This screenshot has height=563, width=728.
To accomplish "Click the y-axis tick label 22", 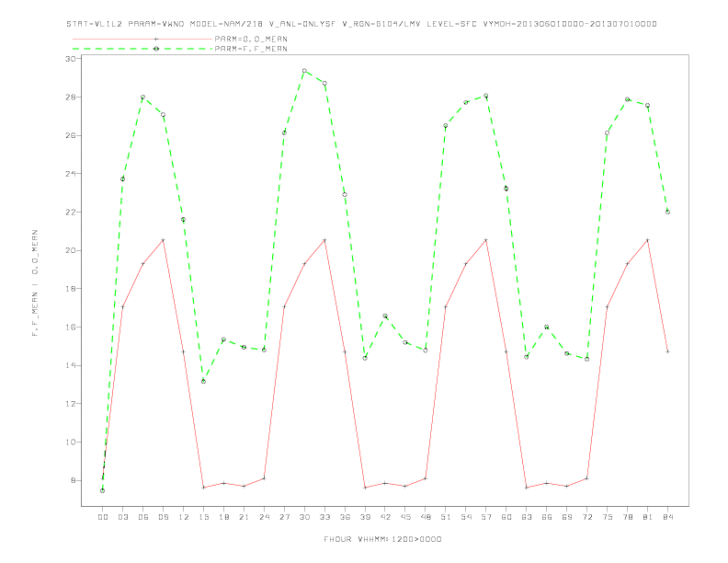I will click(71, 213).
